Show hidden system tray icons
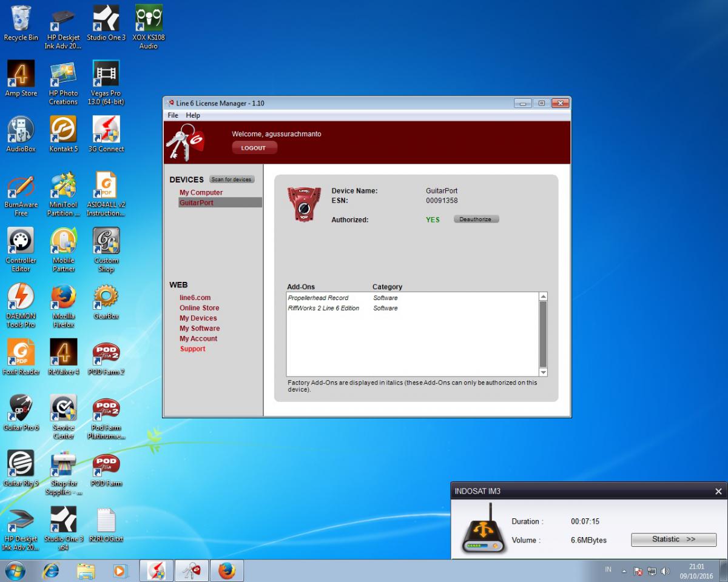This screenshot has width=728, height=582. coord(624,571)
